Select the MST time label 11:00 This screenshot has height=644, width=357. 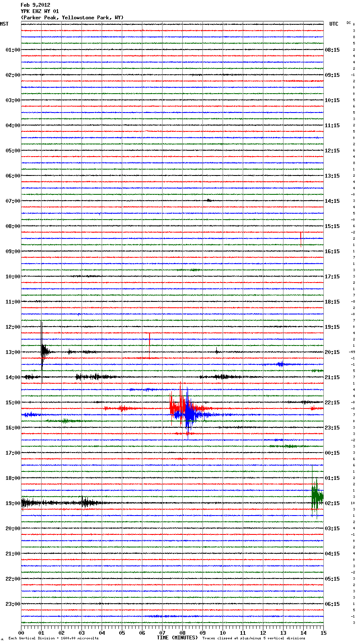tap(13, 302)
